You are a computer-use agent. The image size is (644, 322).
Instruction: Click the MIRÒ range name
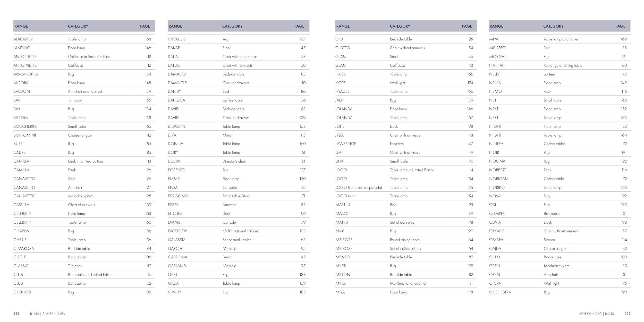click(341, 283)
